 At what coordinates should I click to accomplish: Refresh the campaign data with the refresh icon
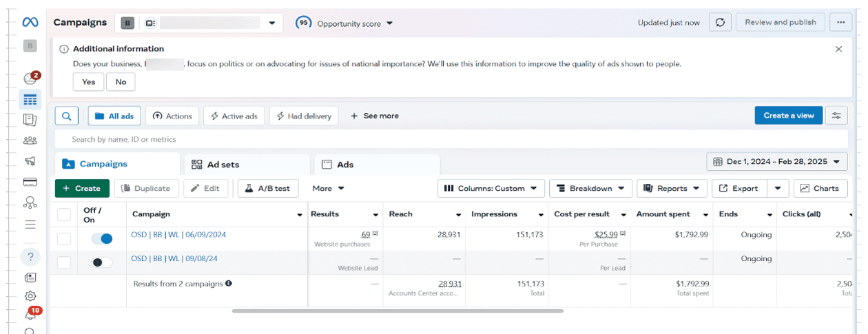point(720,22)
